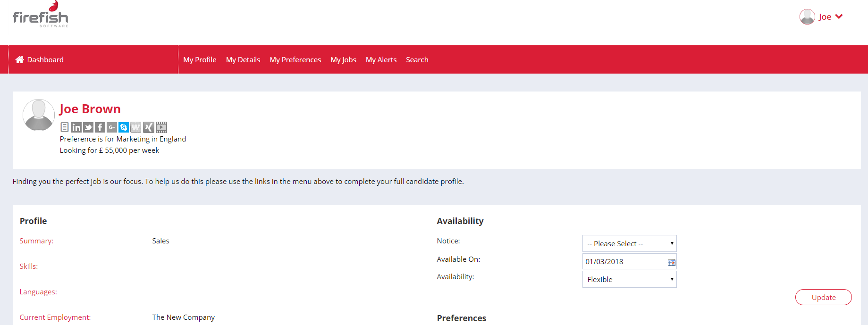This screenshot has width=868, height=325.
Task: Open the Twitter profile icon
Action: pyautogui.click(x=88, y=127)
